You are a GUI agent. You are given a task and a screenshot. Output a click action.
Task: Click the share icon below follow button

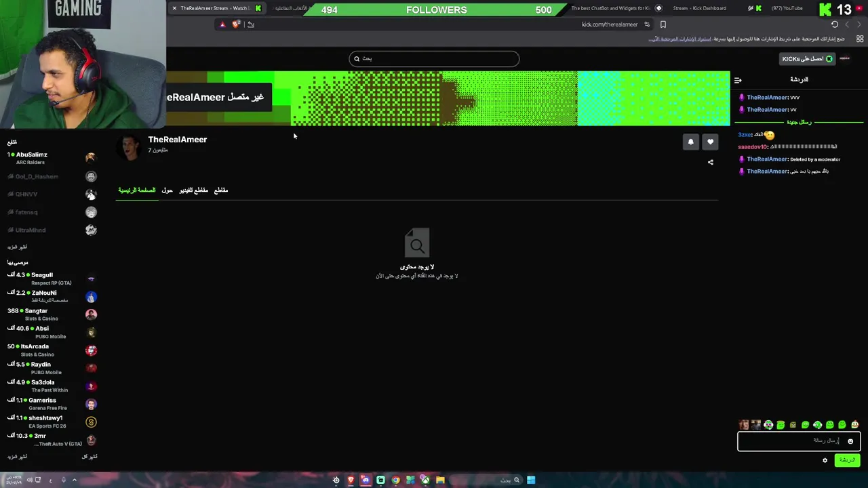coord(710,162)
